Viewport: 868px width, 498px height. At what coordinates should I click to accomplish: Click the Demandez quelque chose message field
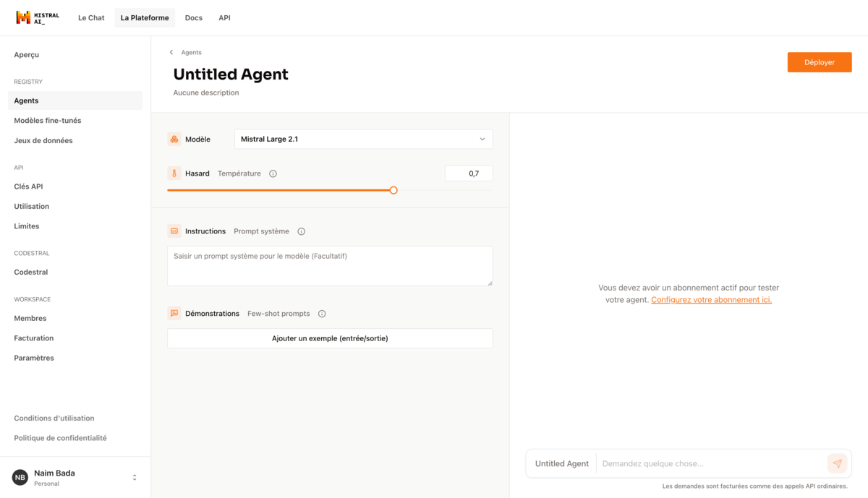712,463
